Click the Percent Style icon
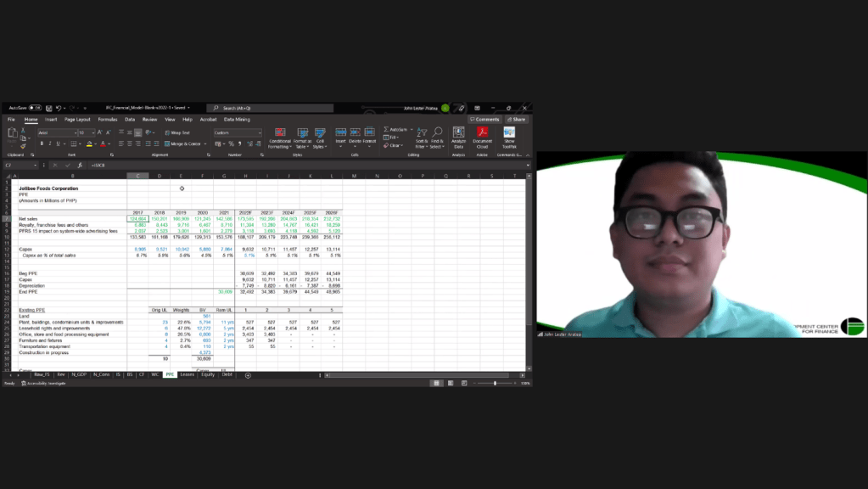 point(231,143)
